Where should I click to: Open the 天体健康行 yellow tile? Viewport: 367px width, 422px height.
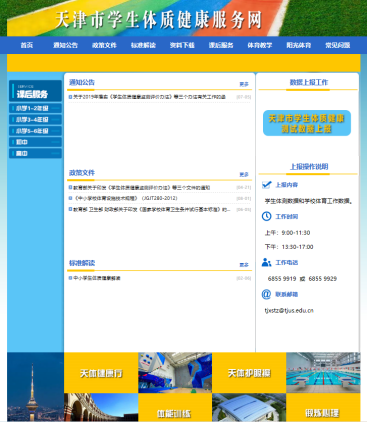tap(101, 373)
